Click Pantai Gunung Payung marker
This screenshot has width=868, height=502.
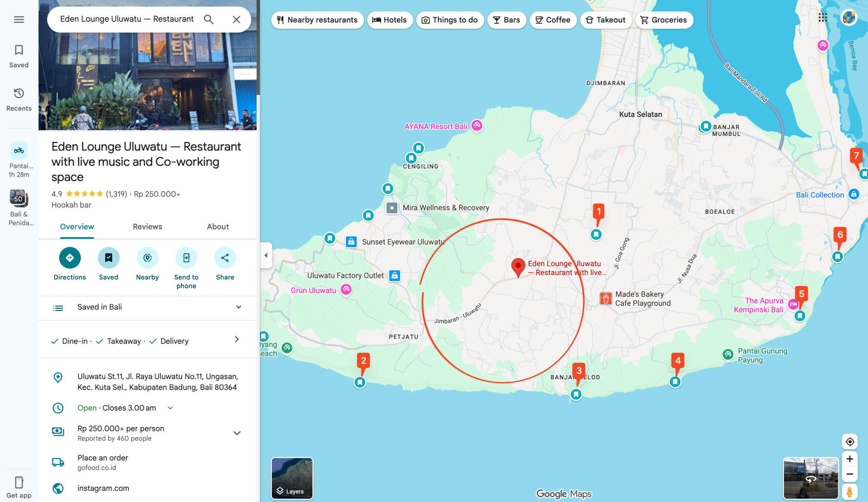tap(728, 355)
